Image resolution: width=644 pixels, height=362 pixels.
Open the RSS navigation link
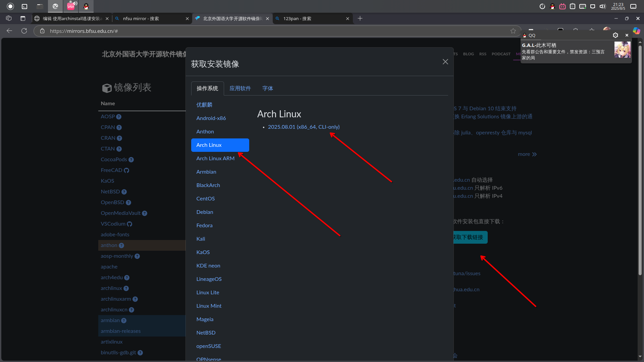click(x=483, y=54)
